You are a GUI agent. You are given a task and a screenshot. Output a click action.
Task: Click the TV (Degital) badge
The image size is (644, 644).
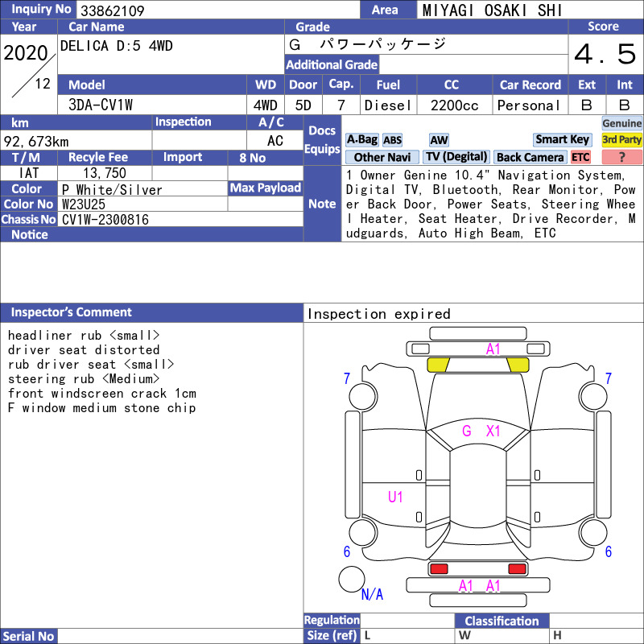[456, 157]
